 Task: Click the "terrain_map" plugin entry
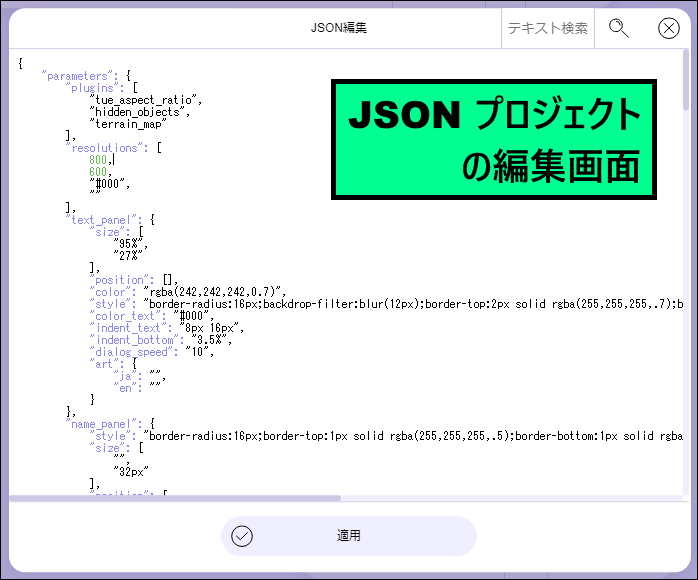pos(128,124)
